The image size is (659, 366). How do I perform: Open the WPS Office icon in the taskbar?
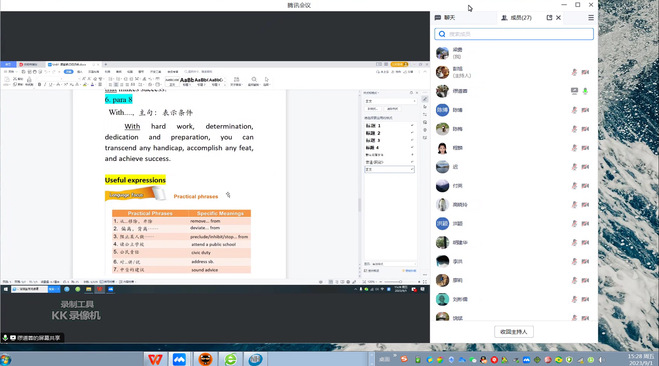coord(155,359)
